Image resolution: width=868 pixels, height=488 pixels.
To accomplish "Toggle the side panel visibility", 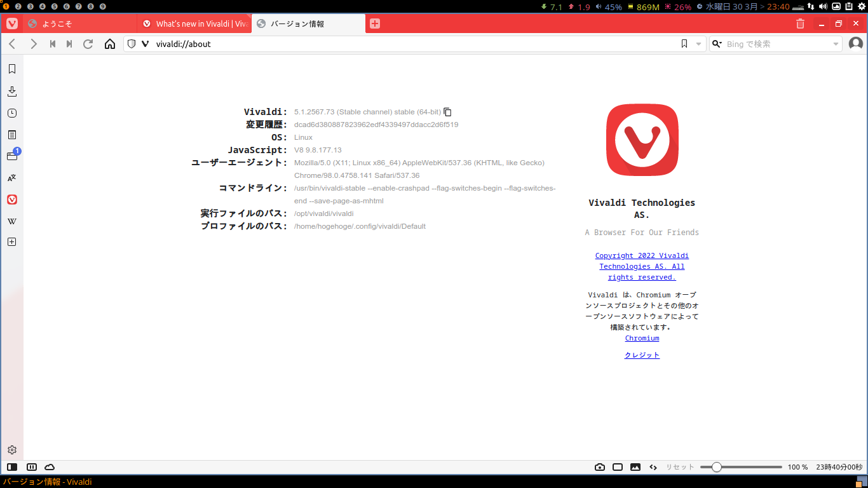I will tap(12, 467).
